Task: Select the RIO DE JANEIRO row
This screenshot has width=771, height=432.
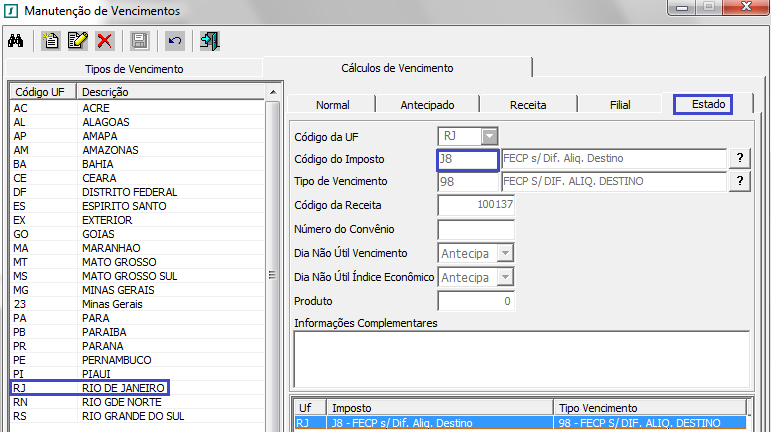Action: click(137, 388)
